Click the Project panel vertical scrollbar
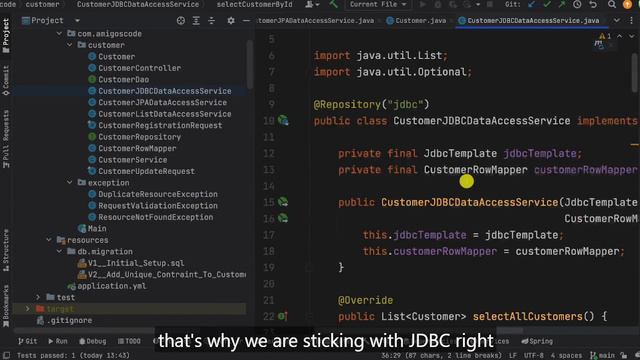Viewport: 640px width, 360px height. 249,63
